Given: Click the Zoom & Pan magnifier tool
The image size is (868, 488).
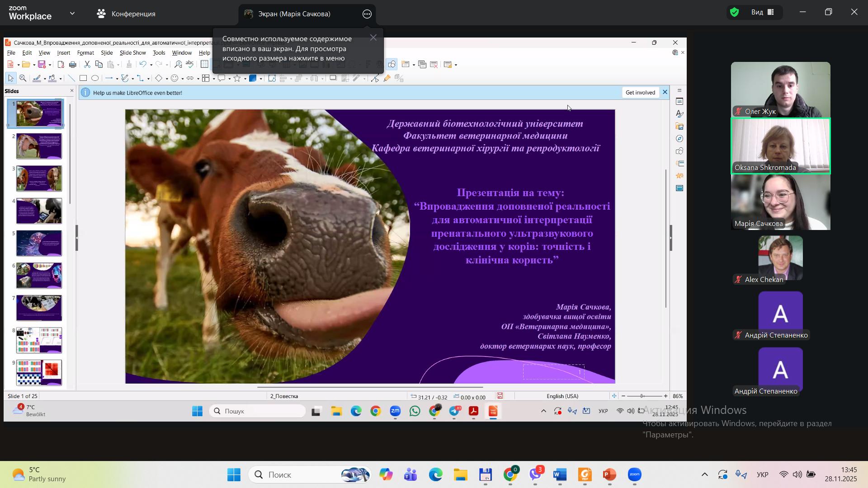Looking at the screenshot, I should click(23, 78).
